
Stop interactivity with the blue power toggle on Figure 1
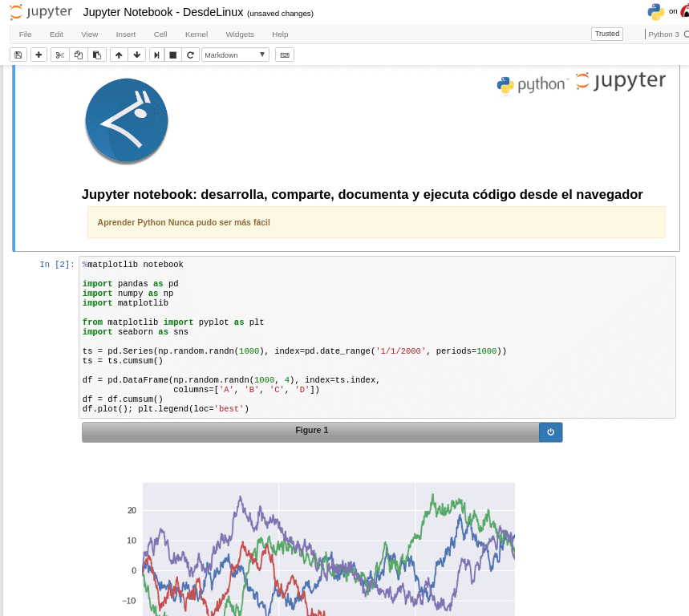pyautogui.click(x=550, y=432)
